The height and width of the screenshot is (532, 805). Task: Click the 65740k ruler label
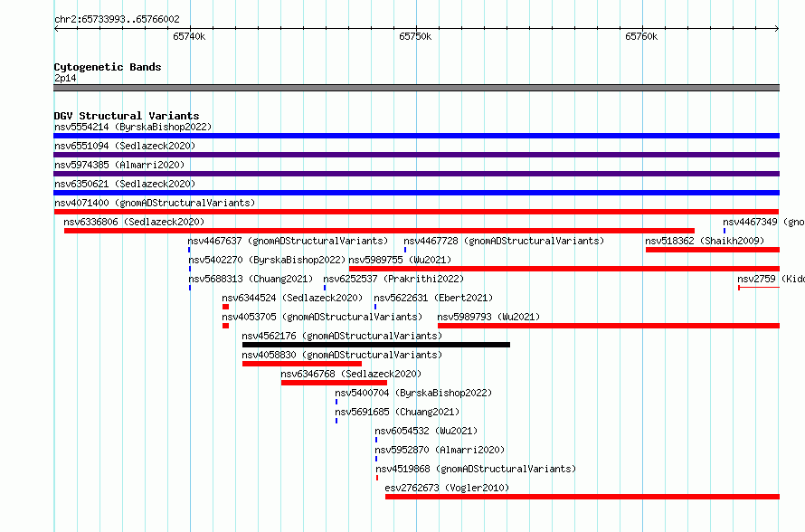coord(189,36)
